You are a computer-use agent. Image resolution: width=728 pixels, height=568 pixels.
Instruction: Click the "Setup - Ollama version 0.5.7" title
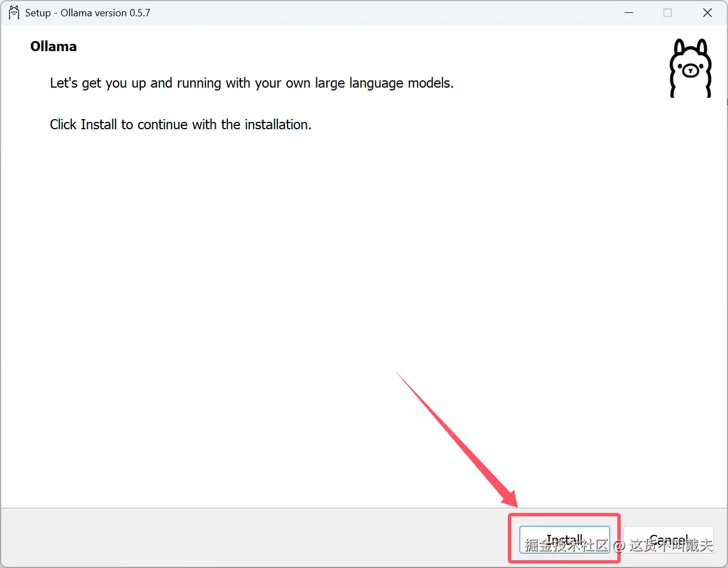[x=88, y=13]
